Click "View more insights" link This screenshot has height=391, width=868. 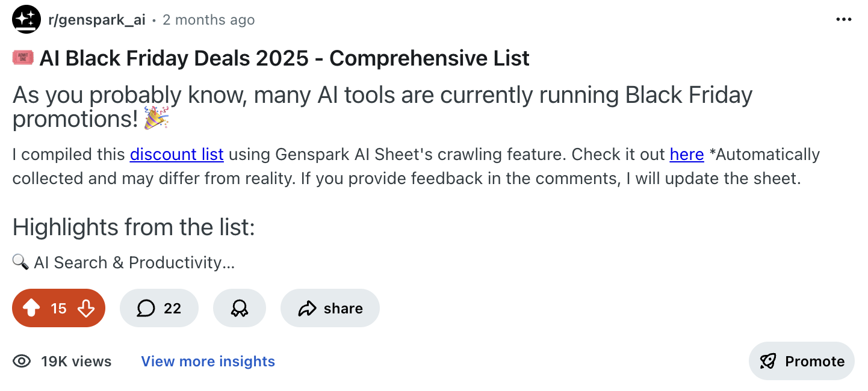click(x=208, y=362)
